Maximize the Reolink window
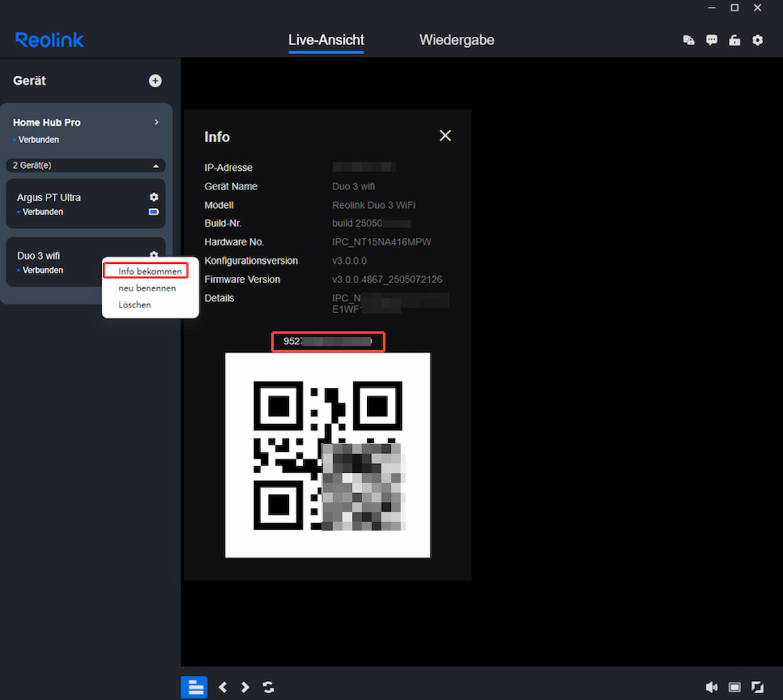783x700 pixels. click(x=734, y=8)
